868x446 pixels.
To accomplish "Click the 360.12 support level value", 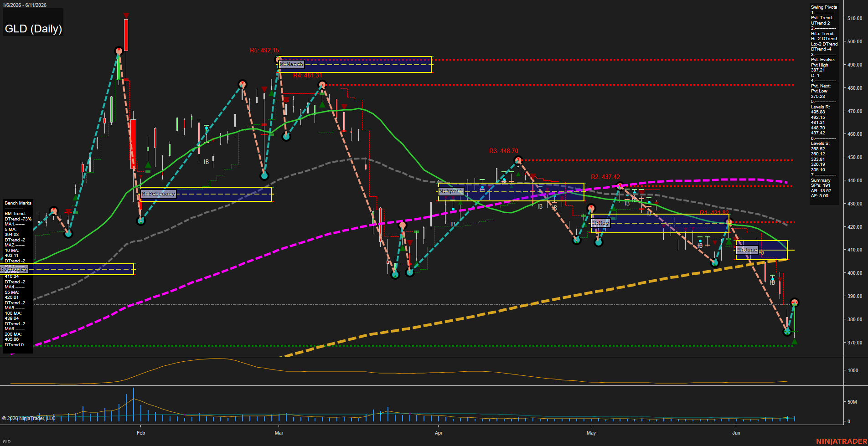I will 818,154.
